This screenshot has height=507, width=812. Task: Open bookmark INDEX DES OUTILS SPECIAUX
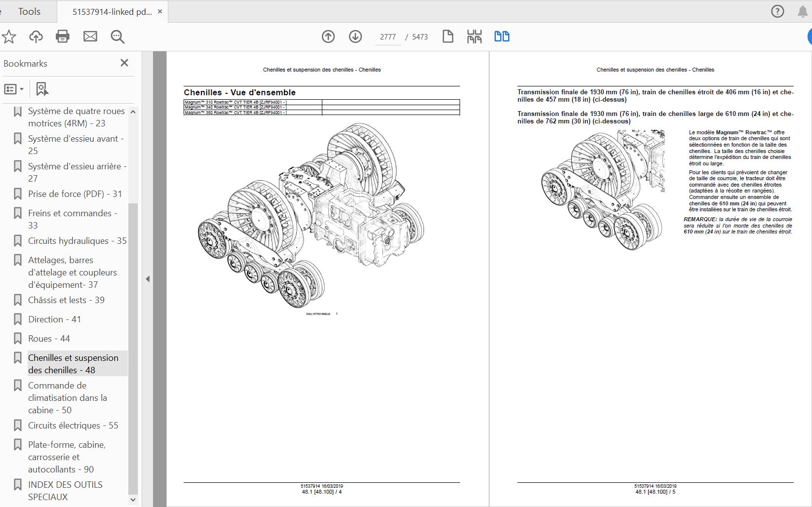pos(65,491)
